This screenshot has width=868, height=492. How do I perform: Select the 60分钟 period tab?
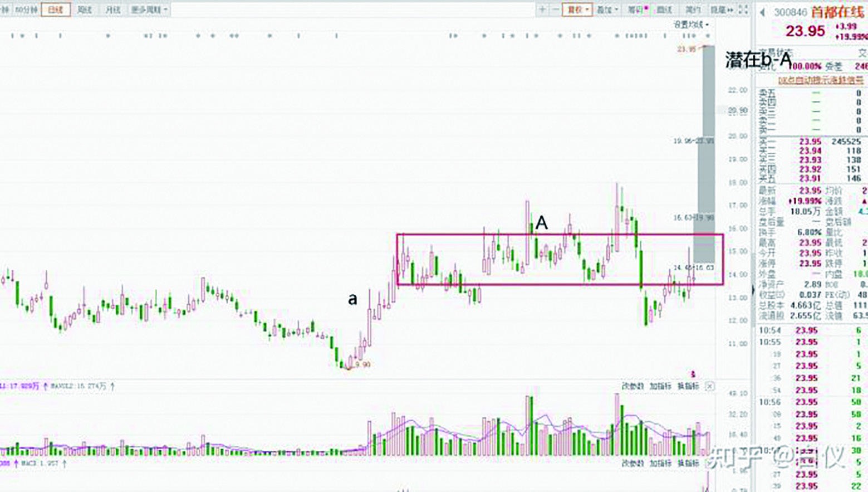click(x=26, y=9)
